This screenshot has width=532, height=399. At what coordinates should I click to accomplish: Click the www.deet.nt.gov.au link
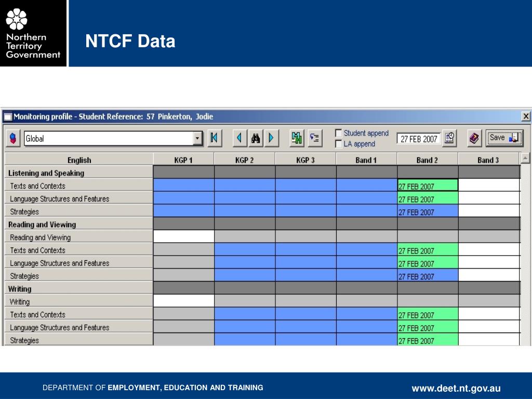point(456,388)
